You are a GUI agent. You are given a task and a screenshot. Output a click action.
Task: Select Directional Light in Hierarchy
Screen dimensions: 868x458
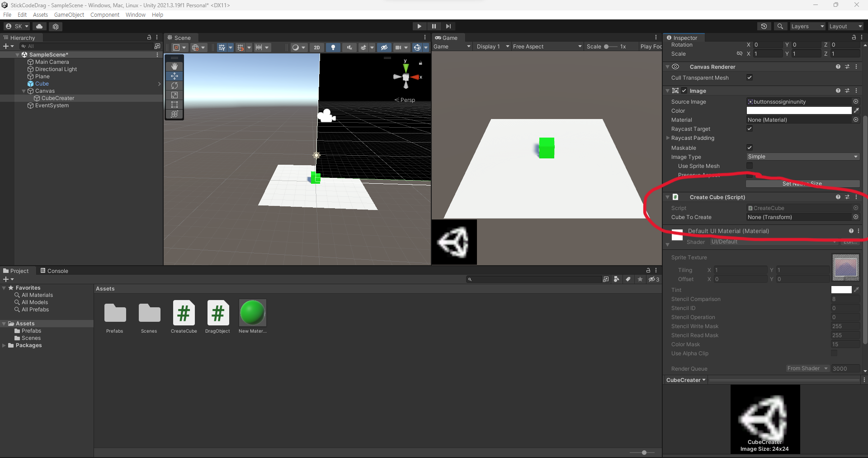click(56, 69)
